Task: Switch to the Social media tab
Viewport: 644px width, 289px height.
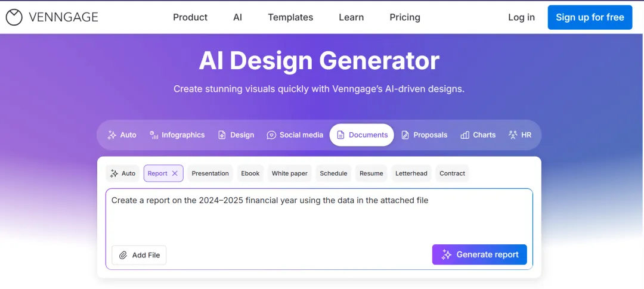Action: [x=295, y=135]
